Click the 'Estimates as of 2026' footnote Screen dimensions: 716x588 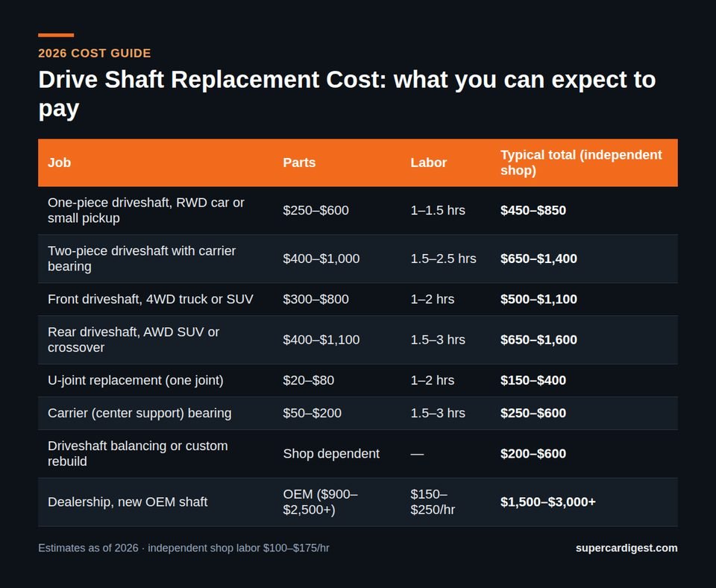pyautogui.click(x=183, y=548)
